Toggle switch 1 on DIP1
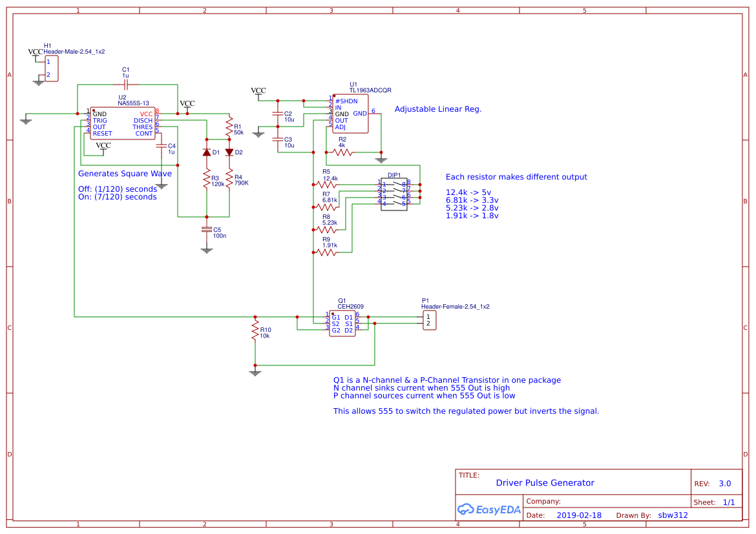The height and width of the screenshot is (534, 756). coord(397,183)
